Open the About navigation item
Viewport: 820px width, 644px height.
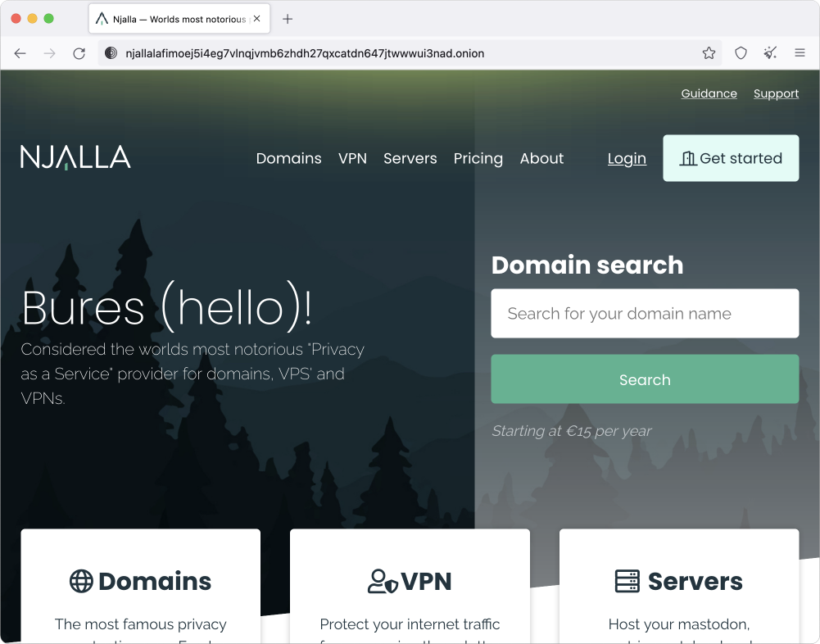(x=541, y=158)
